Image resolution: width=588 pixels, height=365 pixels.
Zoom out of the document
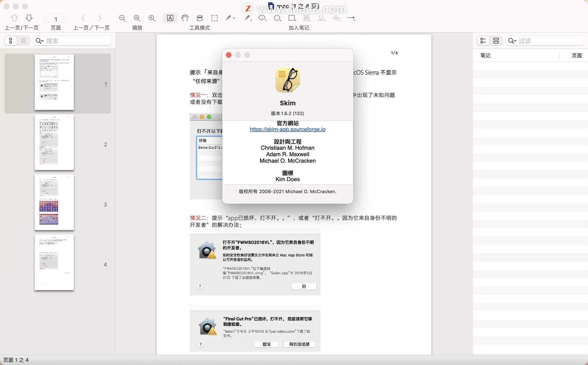[122, 18]
